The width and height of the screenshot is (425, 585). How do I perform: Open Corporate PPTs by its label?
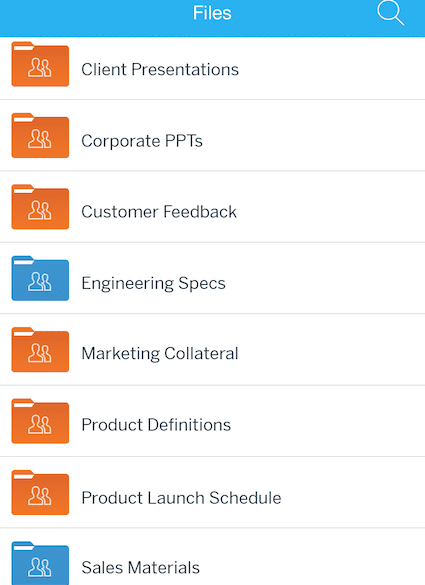coord(142,141)
